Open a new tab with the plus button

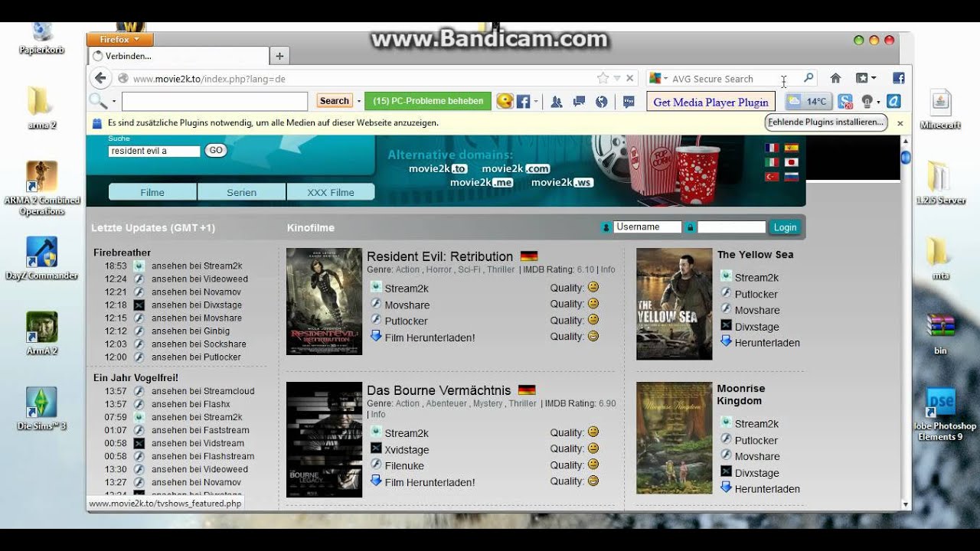pyautogui.click(x=279, y=56)
